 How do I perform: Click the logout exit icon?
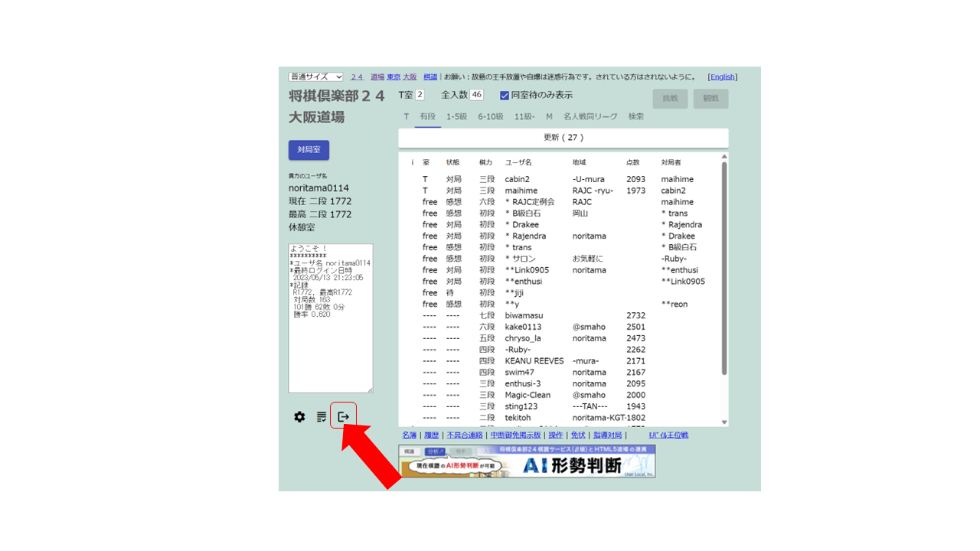(343, 416)
